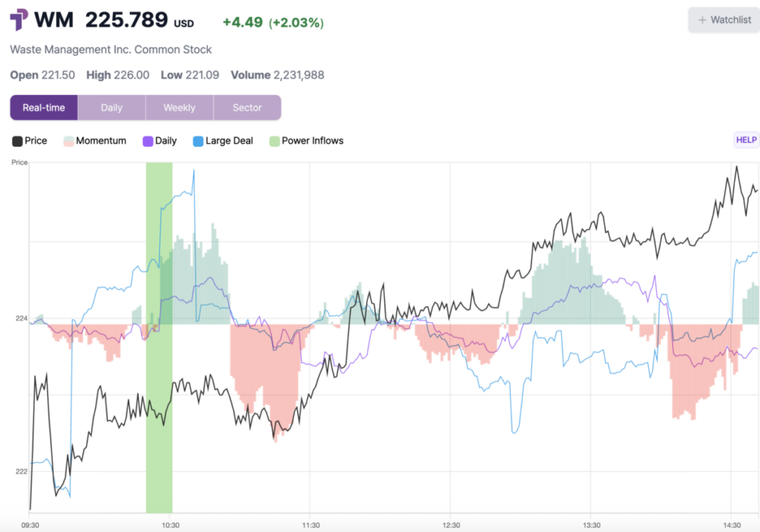Click the Waste Management Inc. Common Stock name

click(111, 50)
